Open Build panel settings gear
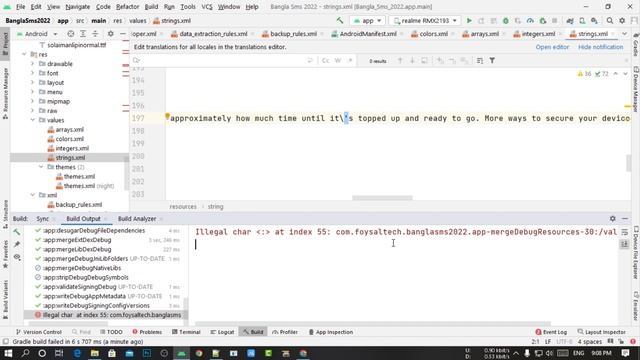Image resolution: width=640 pixels, height=360 pixels. tap(613, 219)
